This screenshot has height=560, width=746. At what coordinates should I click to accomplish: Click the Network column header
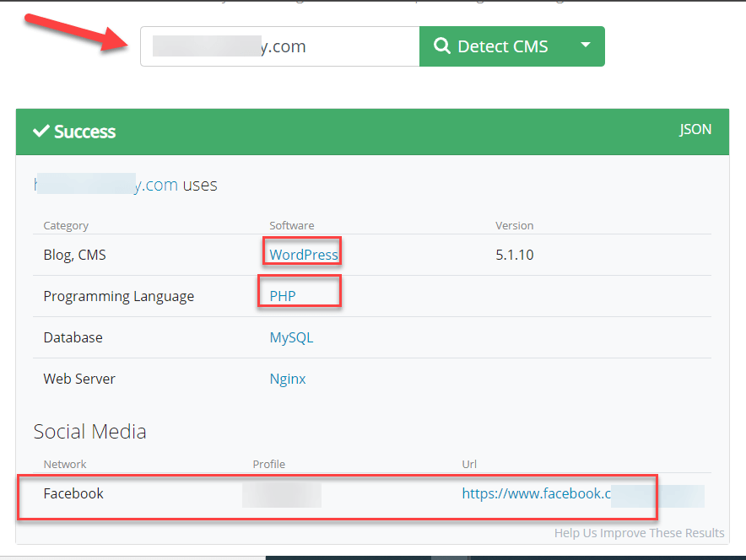tap(65, 464)
